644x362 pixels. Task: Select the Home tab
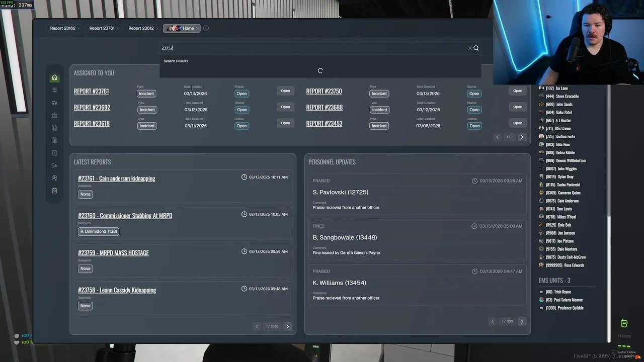[x=182, y=28]
